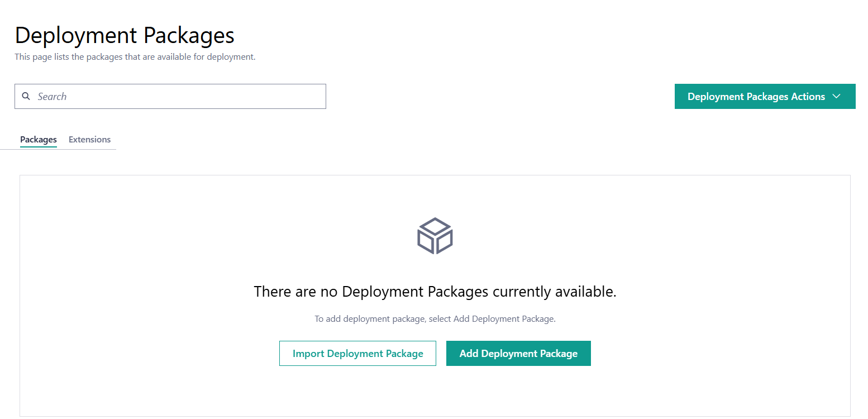The height and width of the screenshot is (419, 868).
Task: Click the Deployment Packages page heading
Action: tap(125, 35)
